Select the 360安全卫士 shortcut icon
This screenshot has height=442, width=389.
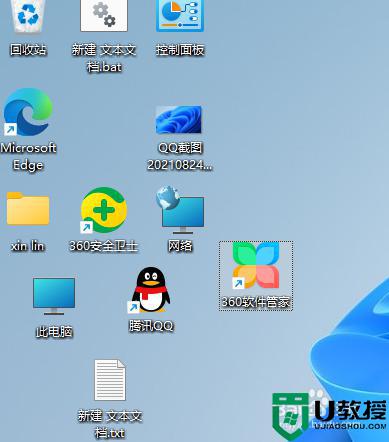click(104, 210)
